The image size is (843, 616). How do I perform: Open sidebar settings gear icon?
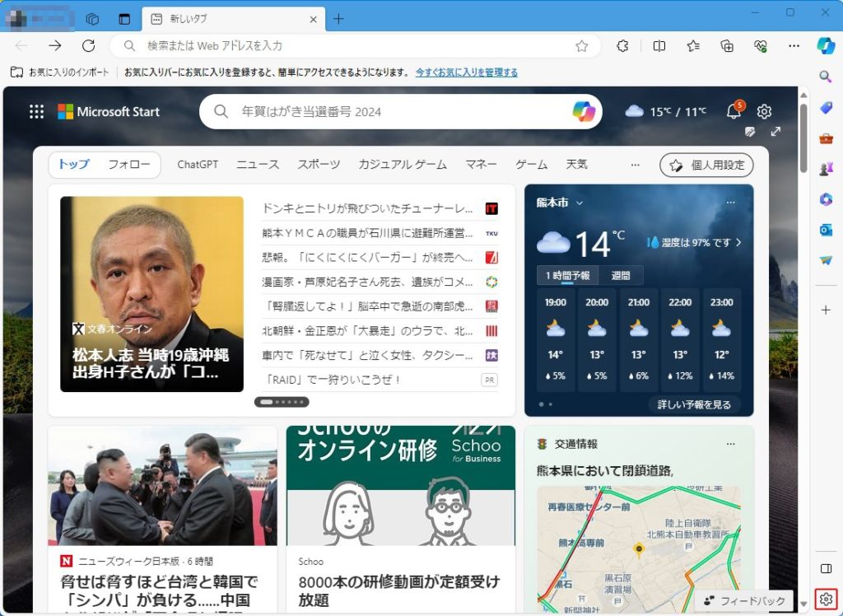click(x=827, y=599)
